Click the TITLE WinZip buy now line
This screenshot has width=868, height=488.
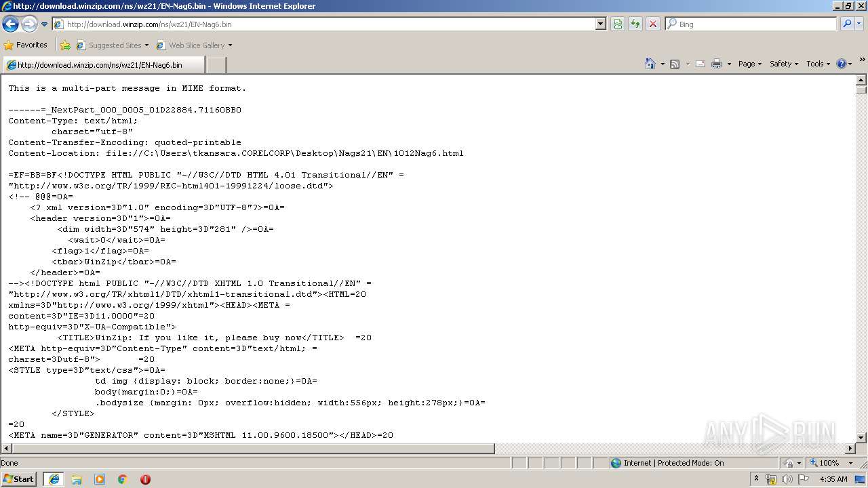click(214, 338)
